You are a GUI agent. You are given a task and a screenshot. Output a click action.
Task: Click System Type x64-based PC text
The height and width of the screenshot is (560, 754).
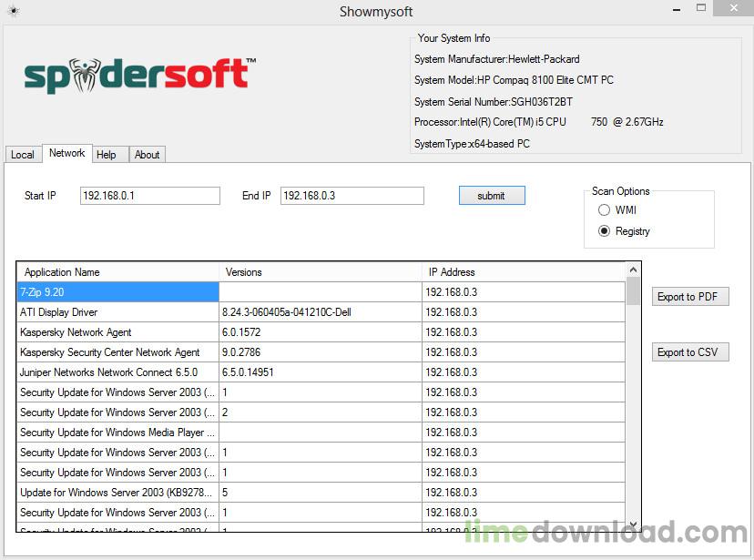pos(472,144)
